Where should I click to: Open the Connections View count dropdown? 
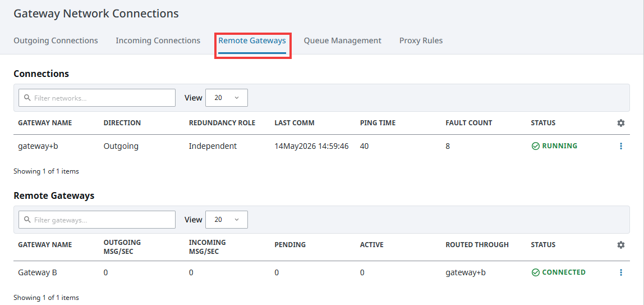pyautogui.click(x=226, y=98)
